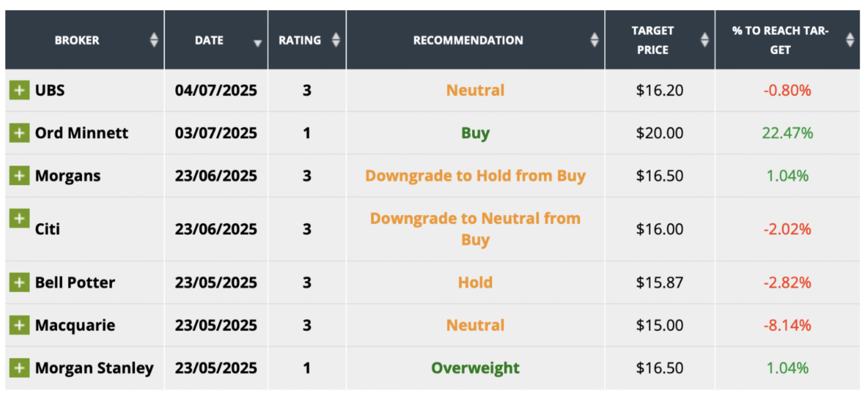
Task: Click the 22.47% value for Ord Minnett
Action: point(787,133)
